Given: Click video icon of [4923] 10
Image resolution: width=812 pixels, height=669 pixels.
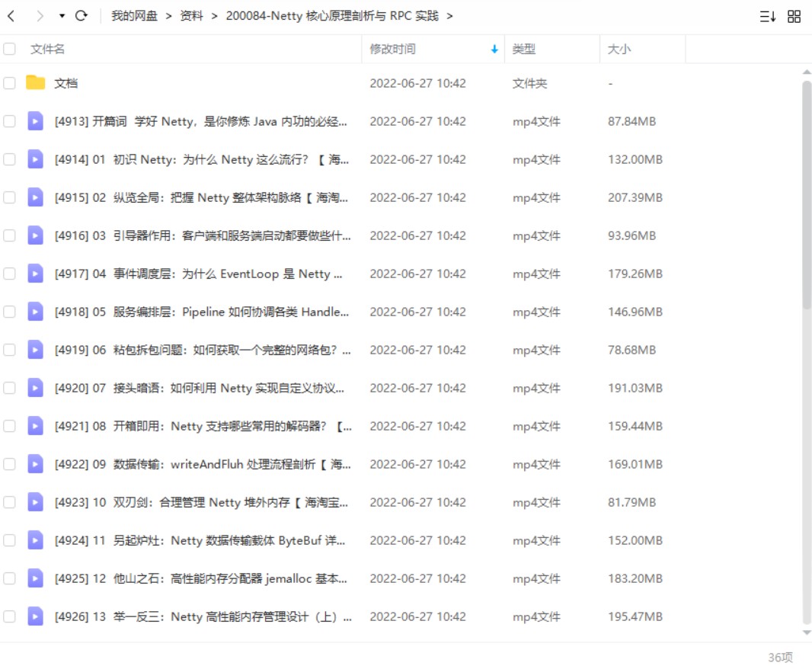Looking at the screenshot, I should tap(35, 502).
